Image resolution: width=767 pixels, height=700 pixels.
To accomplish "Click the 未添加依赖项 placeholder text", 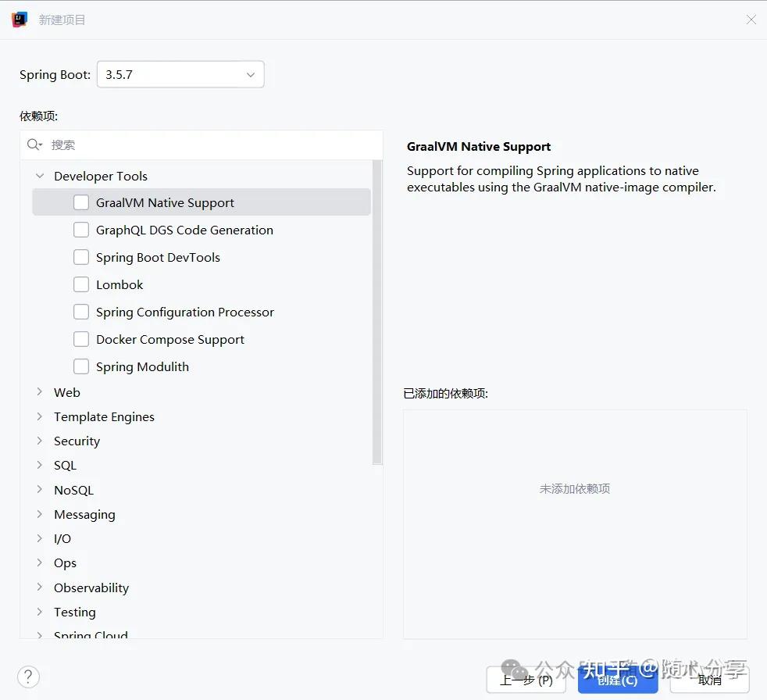I will point(575,489).
